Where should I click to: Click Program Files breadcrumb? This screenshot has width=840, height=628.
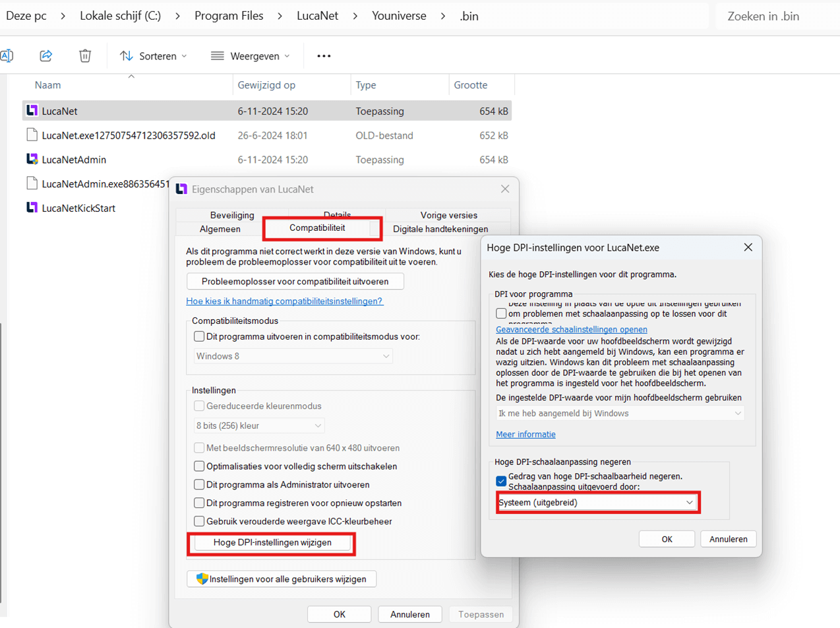click(227, 16)
